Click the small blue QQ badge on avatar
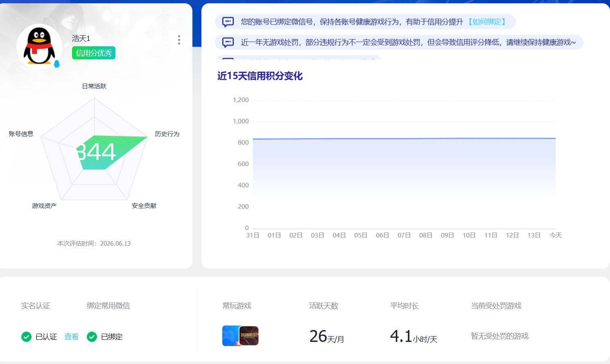Image resolution: width=610 pixels, height=364 pixels. click(57, 63)
